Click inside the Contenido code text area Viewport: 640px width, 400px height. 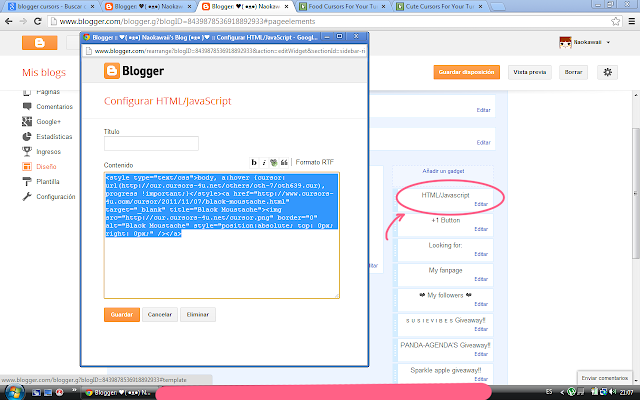(x=222, y=235)
